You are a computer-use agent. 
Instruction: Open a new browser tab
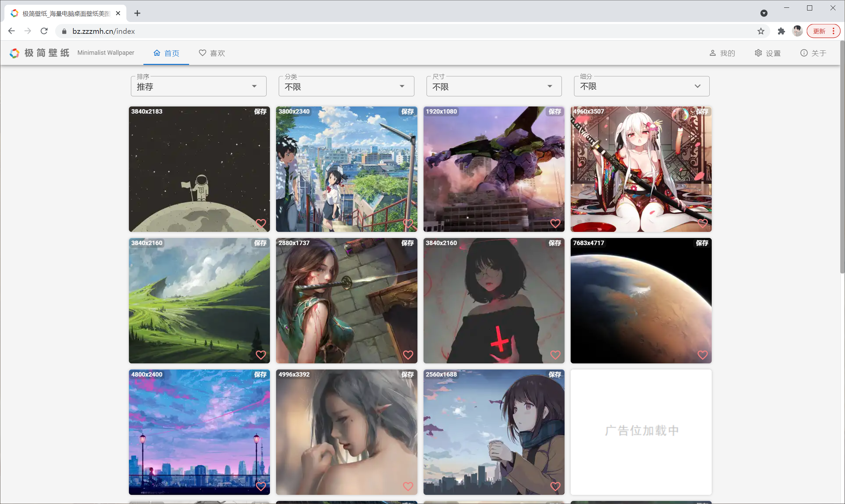coord(137,13)
